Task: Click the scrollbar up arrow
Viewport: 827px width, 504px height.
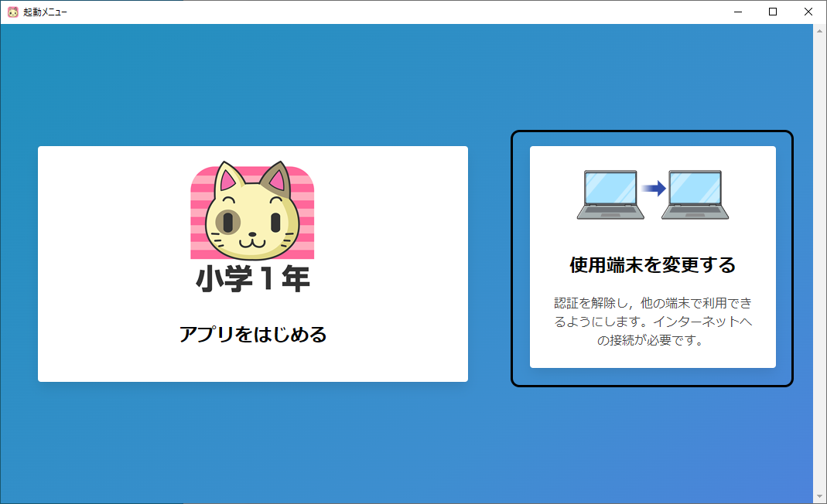Action: click(x=819, y=31)
